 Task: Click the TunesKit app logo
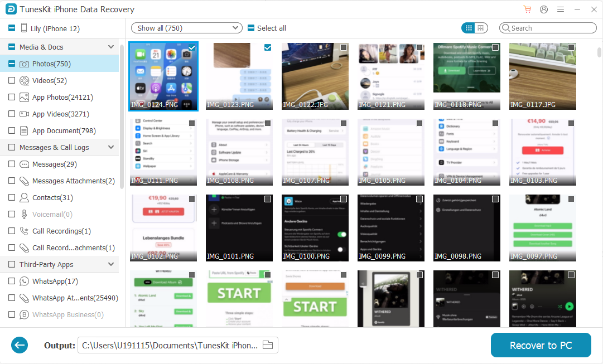tap(11, 9)
